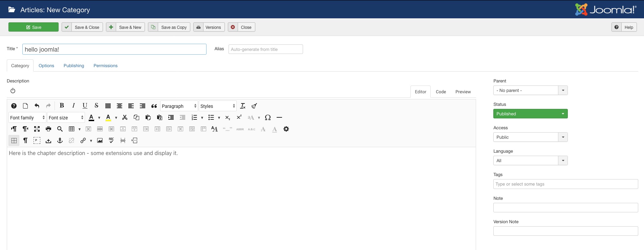
Task: Switch to the Publishing tab
Action: tap(74, 65)
